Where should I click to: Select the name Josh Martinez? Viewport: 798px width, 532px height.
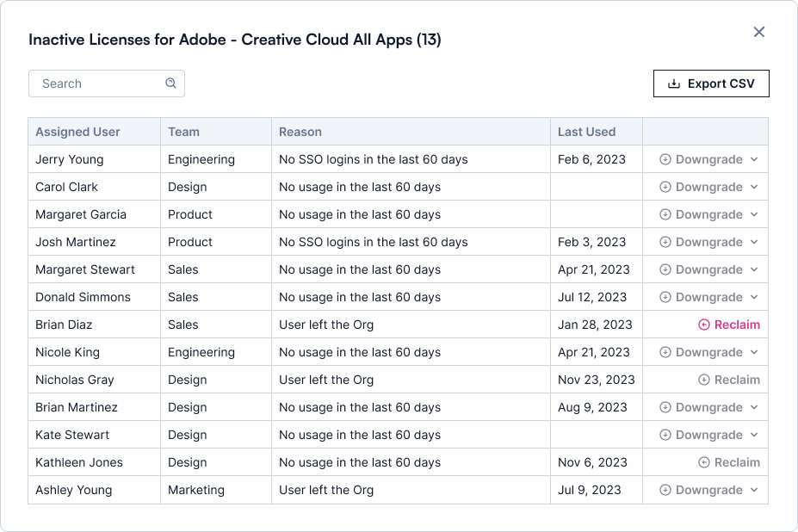75,242
